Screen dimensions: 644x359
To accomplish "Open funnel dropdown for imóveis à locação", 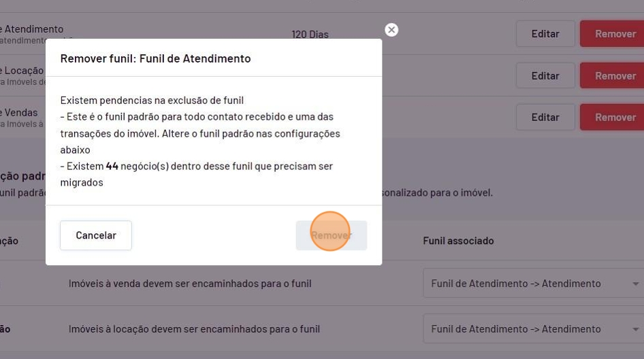I will [x=524, y=329].
